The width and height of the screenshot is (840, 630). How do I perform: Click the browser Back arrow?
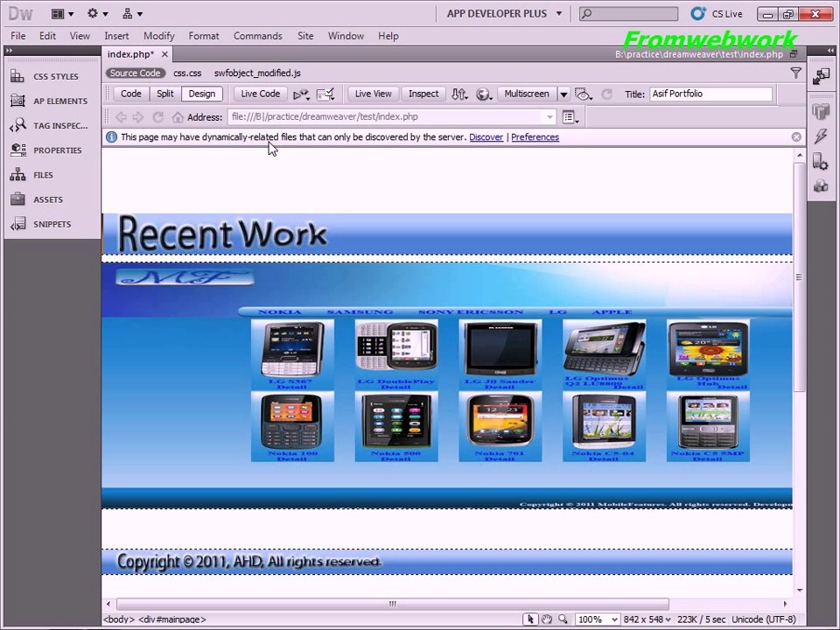121,116
